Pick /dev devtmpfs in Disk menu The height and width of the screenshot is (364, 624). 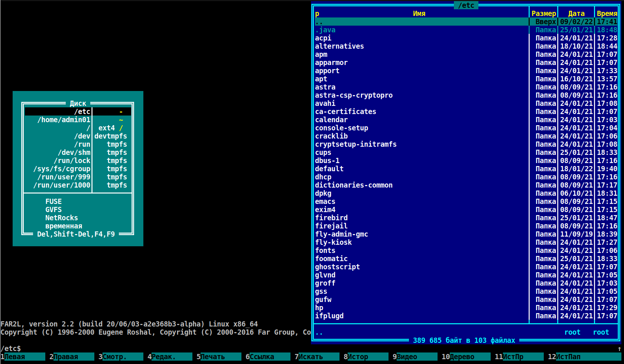click(78, 136)
